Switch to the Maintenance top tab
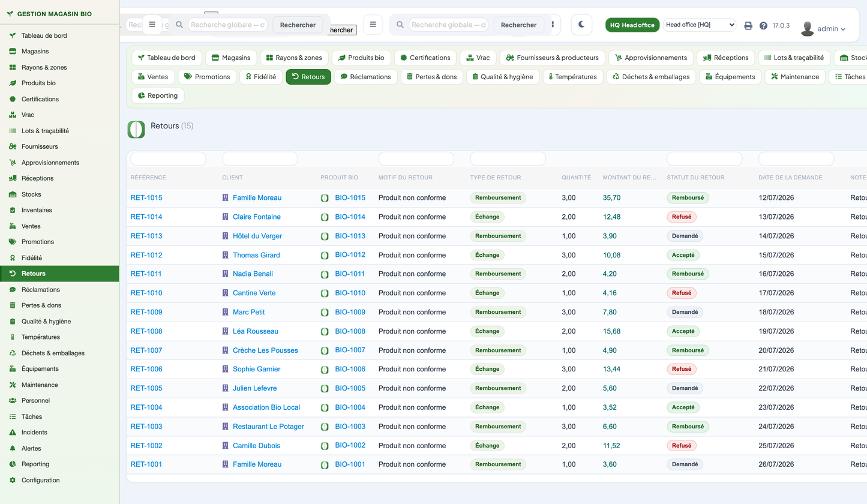This screenshot has width=867, height=504. click(796, 77)
